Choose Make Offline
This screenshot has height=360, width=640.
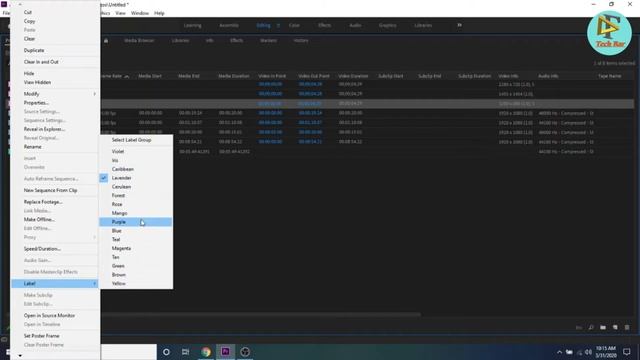[39, 220]
